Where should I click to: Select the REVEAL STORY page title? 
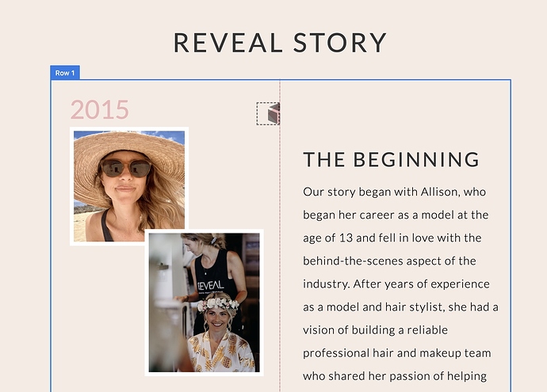pos(280,43)
